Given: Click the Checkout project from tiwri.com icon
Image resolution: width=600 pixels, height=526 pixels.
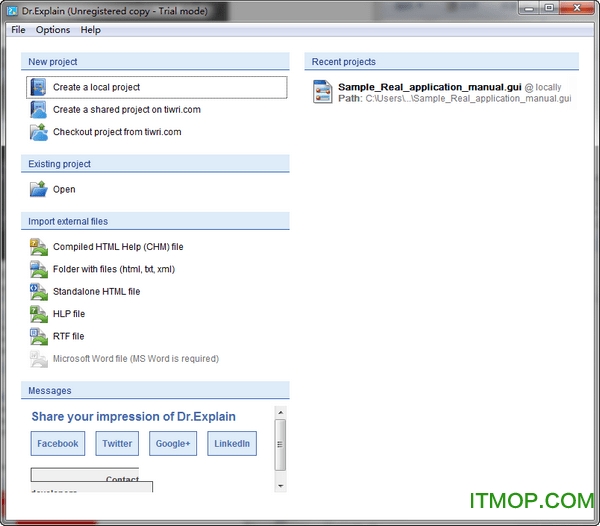Looking at the screenshot, I should tap(39, 132).
